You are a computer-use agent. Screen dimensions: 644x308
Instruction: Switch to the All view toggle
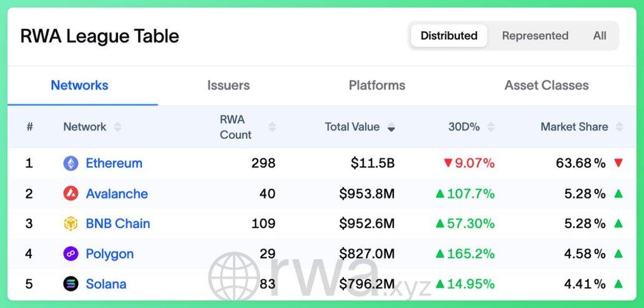tap(600, 36)
